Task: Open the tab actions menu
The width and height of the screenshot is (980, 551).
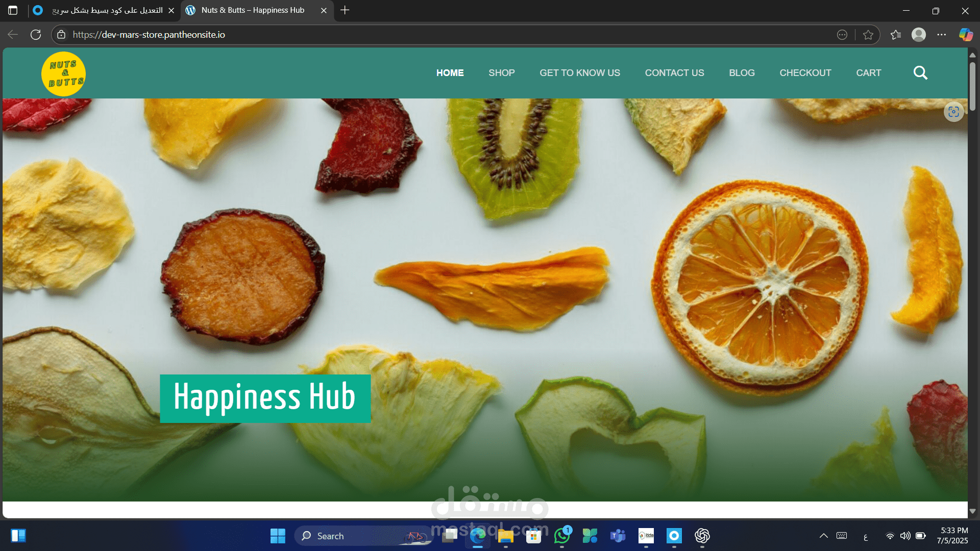Action: (x=12, y=10)
